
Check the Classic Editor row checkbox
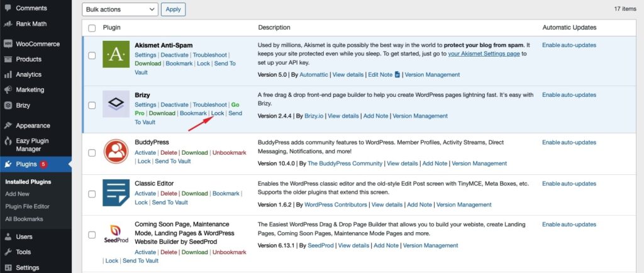click(x=92, y=194)
